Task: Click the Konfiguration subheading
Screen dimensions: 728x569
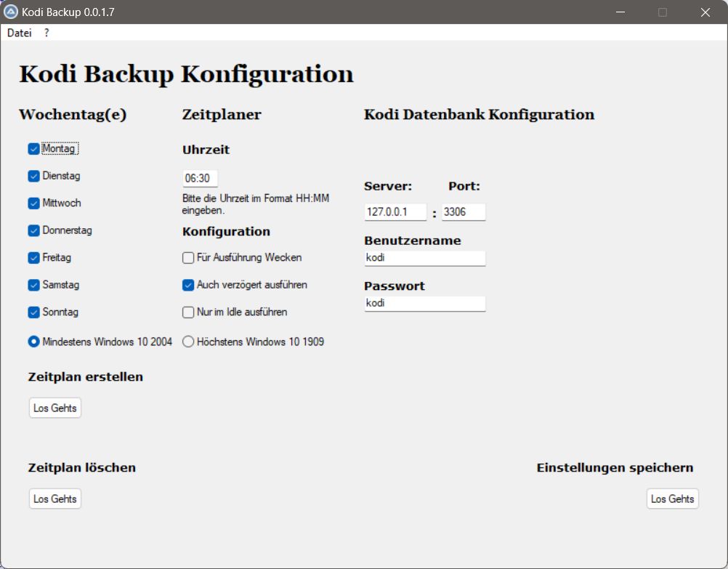Action: [x=226, y=232]
